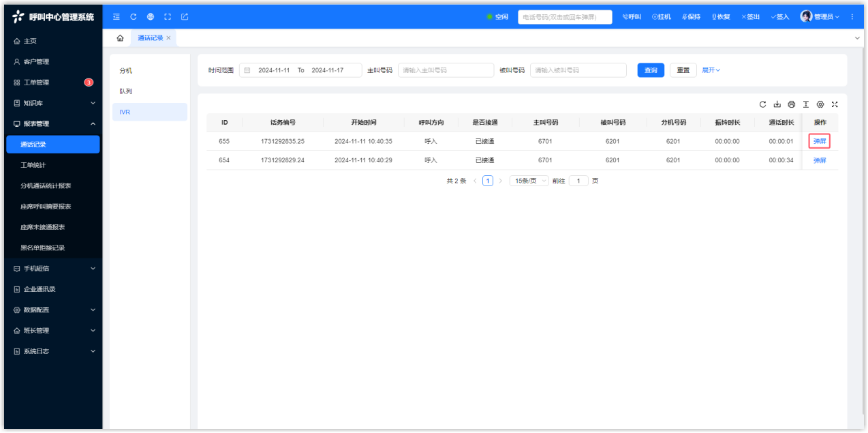Screen dimensions: 868x433
Task: Open 工单统计 in the sidebar menu
Action: [x=33, y=165]
